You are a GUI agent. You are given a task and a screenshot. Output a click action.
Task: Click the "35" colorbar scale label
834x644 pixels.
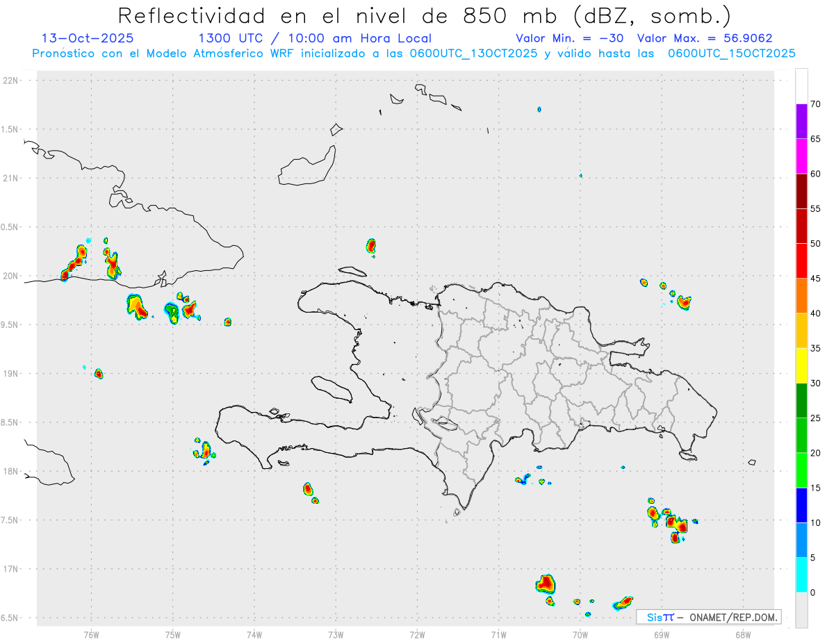pos(815,348)
